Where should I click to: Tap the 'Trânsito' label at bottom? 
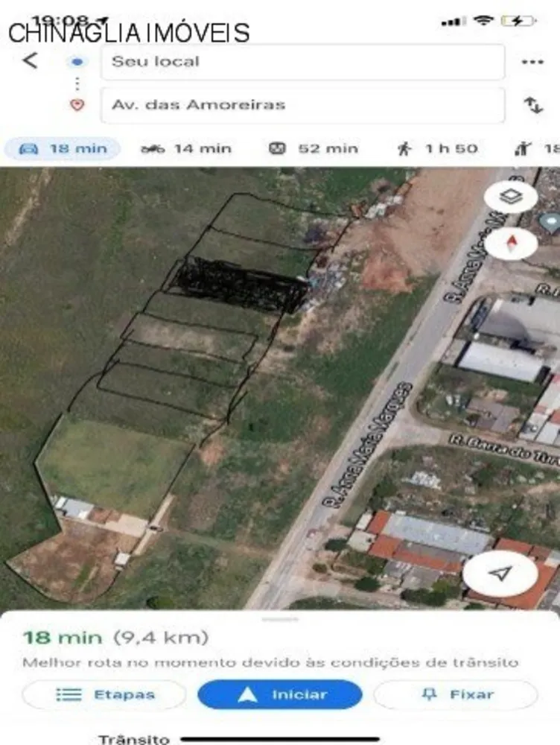pyautogui.click(x=134, y=739)
